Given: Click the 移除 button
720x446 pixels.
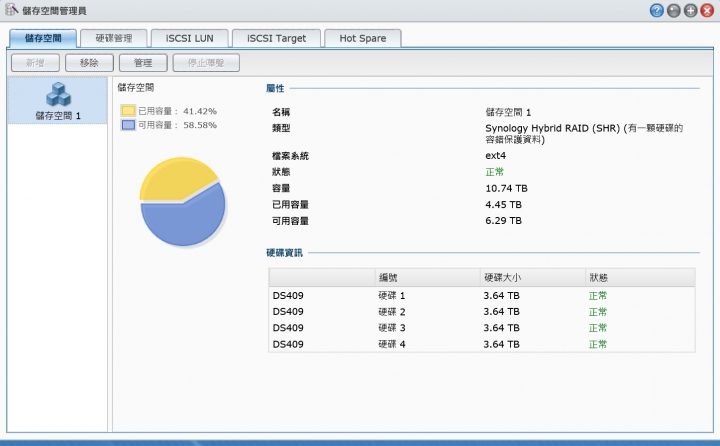Looking at the screenshot, I should point(89,62).
